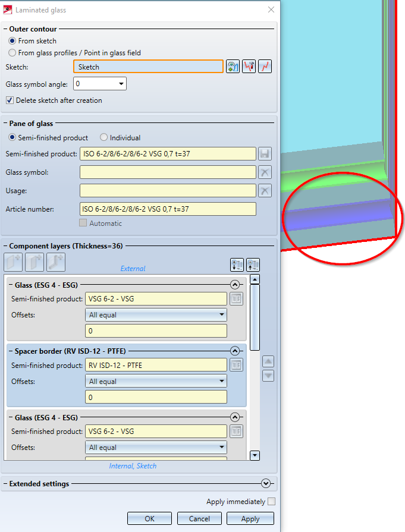Click the layer list scrollbar thumb
405x532 pixels.
(255, 317)
